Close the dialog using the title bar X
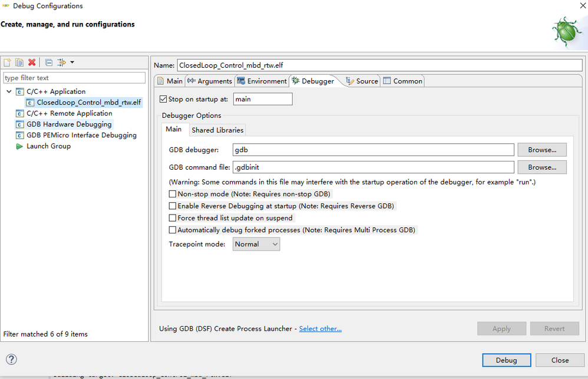This screenshot has height=379, width=588. (x=583, y=6)
